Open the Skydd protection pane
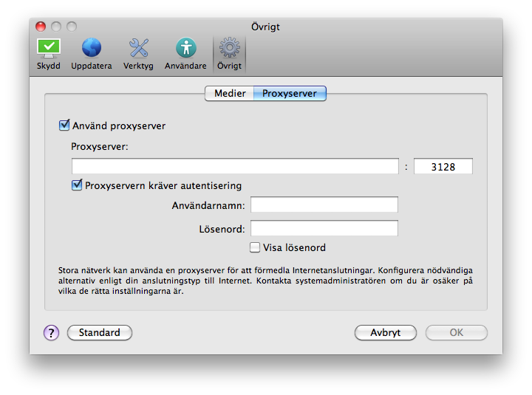This screenshot has width=532, height=395. [49, 54]
